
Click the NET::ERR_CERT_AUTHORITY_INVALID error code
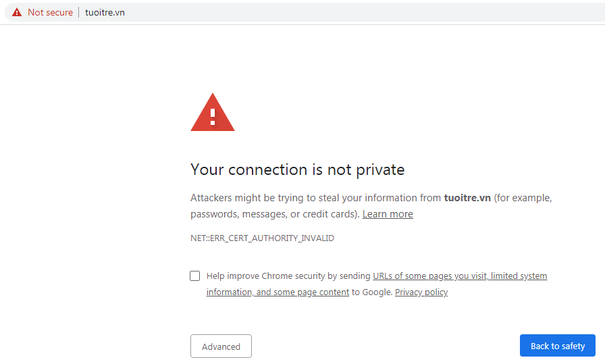[x=262, y=238]
